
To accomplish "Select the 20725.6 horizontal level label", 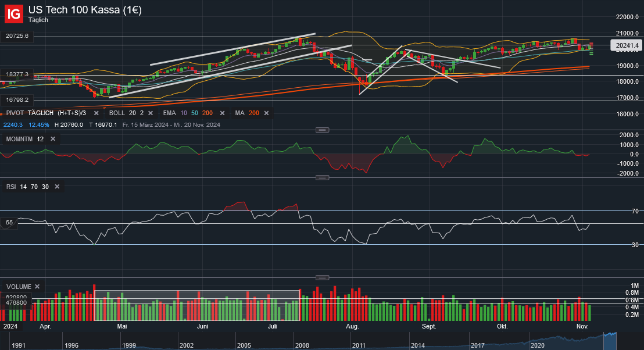I will click(x=17, y=35).
